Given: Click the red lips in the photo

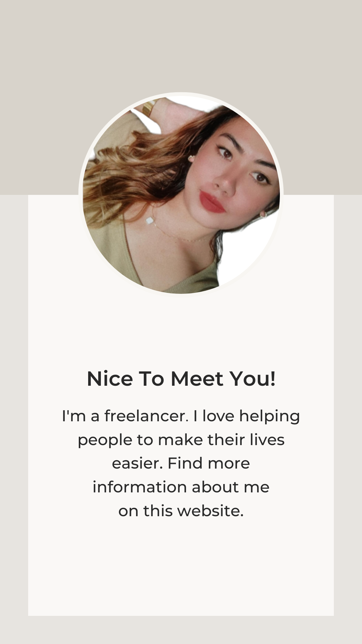Looking at the screenshot, I should tap(212, 201).
